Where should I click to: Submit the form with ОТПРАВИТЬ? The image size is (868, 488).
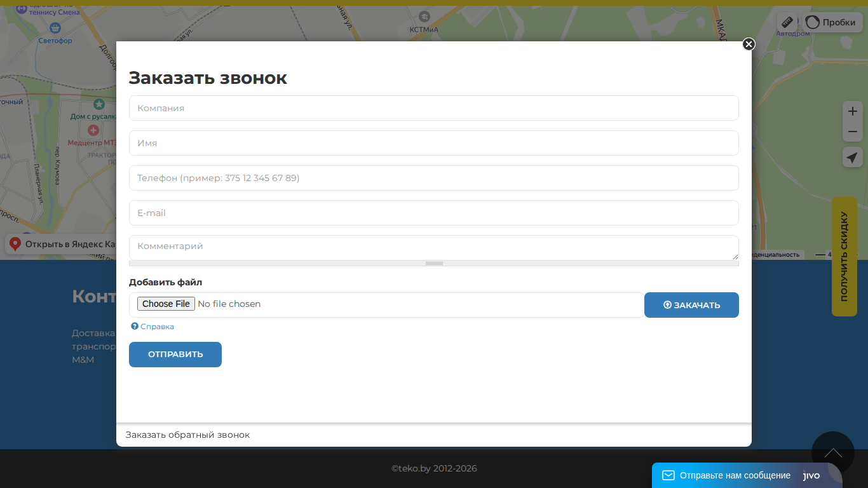point(175,355)
